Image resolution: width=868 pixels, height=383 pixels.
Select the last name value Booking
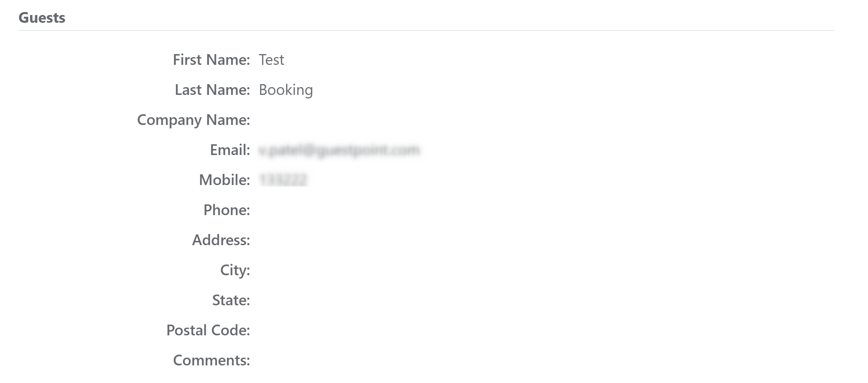pyautogui.click(x=286, y=90)
